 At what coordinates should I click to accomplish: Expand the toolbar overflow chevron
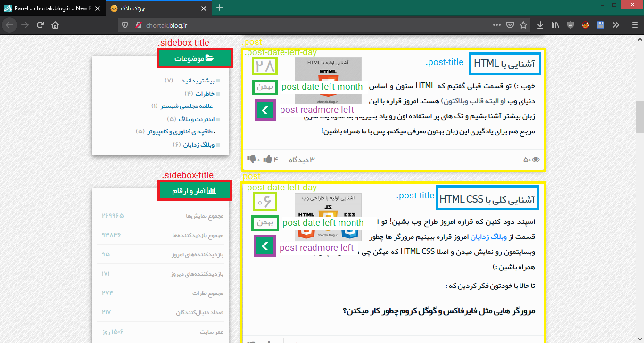(x=616, y=25)
